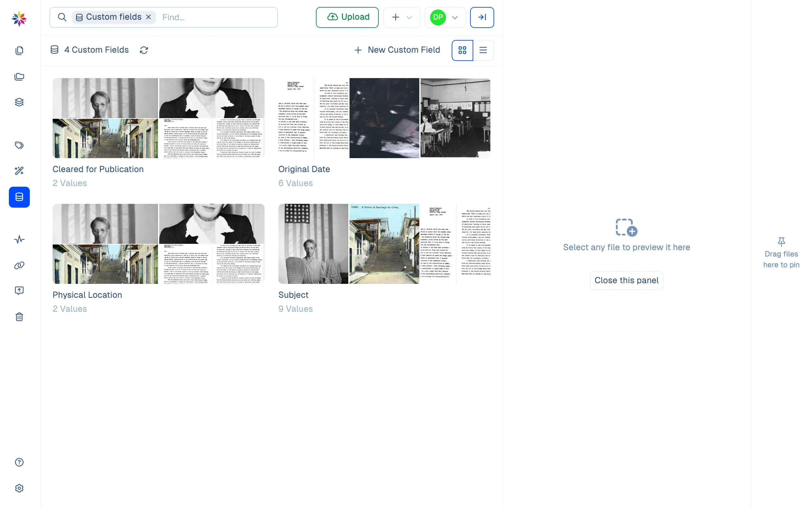Open the trash icon in the sidebar
This screenshot has width=812, height=508.
tap(19, 317)
